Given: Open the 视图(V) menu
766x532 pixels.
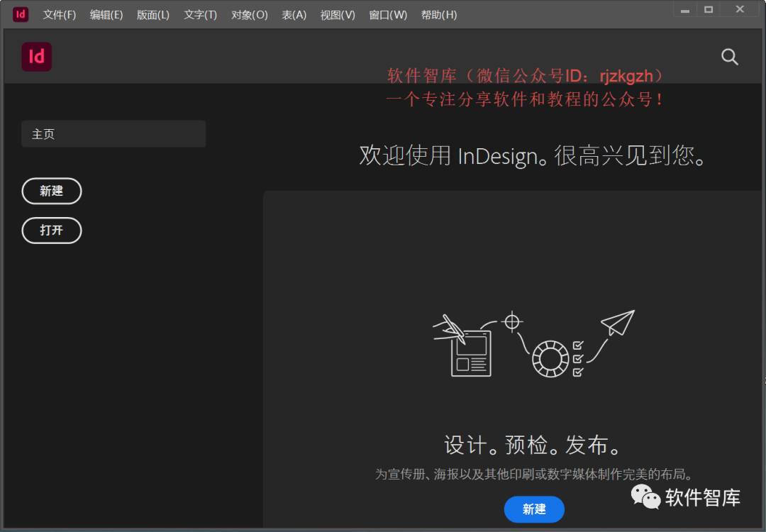Looking at the screenshot, I should (x=338, y=15).
